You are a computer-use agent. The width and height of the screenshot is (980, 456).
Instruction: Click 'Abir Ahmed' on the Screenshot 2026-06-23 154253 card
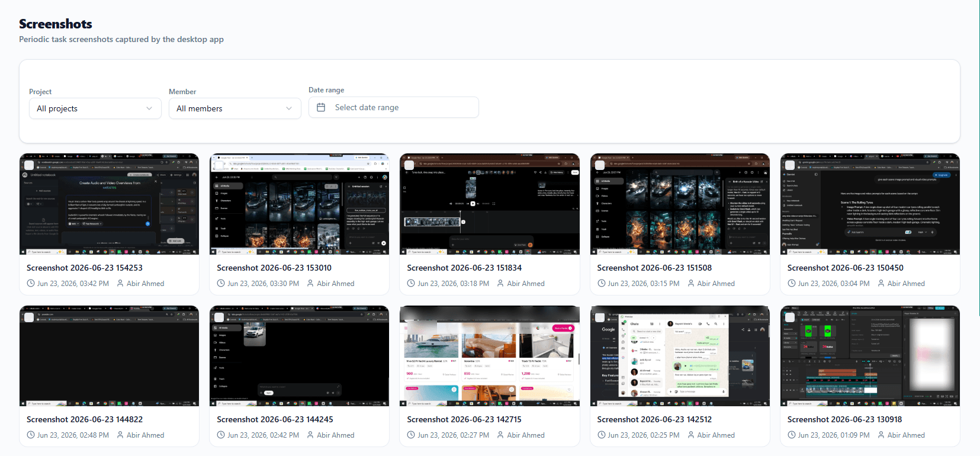pos(146,284)
